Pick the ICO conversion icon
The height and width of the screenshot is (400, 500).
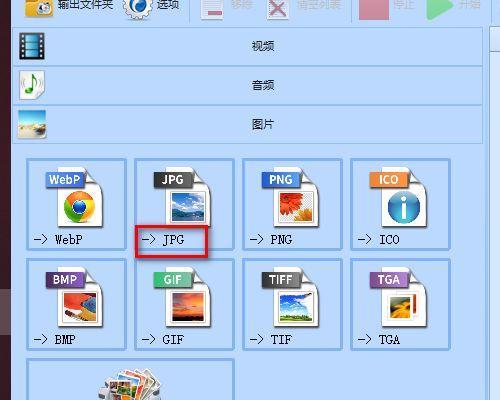[x=398, y=197]
